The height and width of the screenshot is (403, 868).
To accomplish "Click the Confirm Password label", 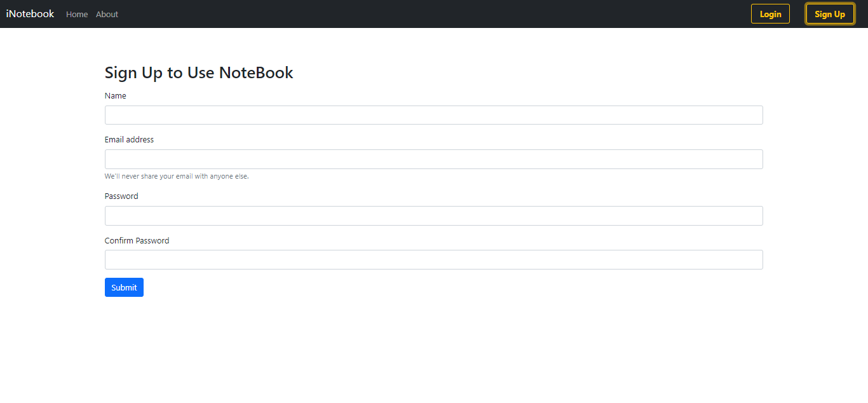I will pyautogui.click(x=137, y=240).
